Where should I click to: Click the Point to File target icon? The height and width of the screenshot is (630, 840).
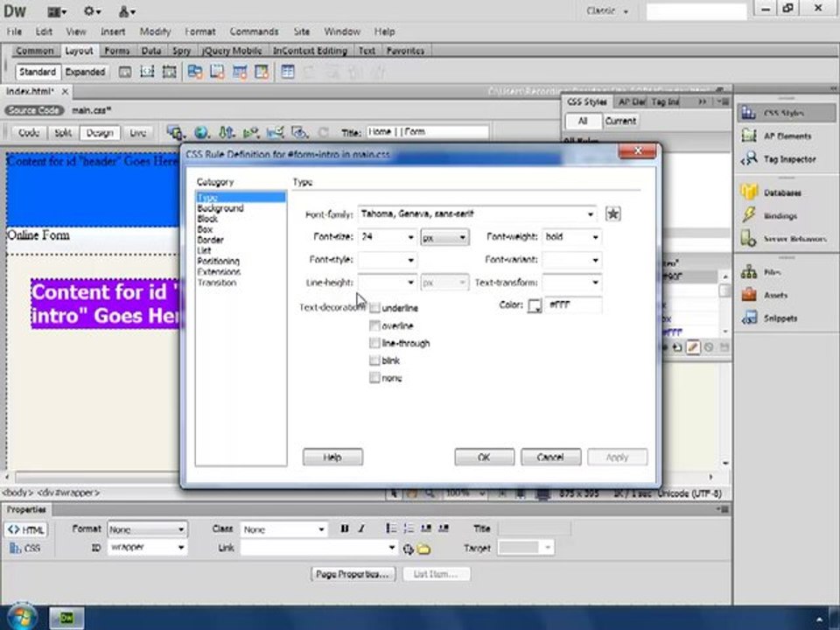pos(409,549)
